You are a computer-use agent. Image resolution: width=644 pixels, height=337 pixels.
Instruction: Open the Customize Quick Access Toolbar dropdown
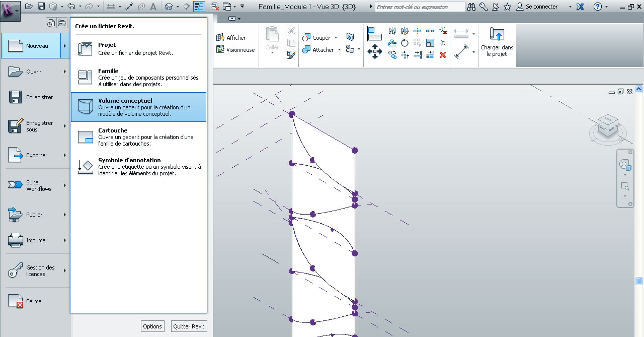(242, 7)
